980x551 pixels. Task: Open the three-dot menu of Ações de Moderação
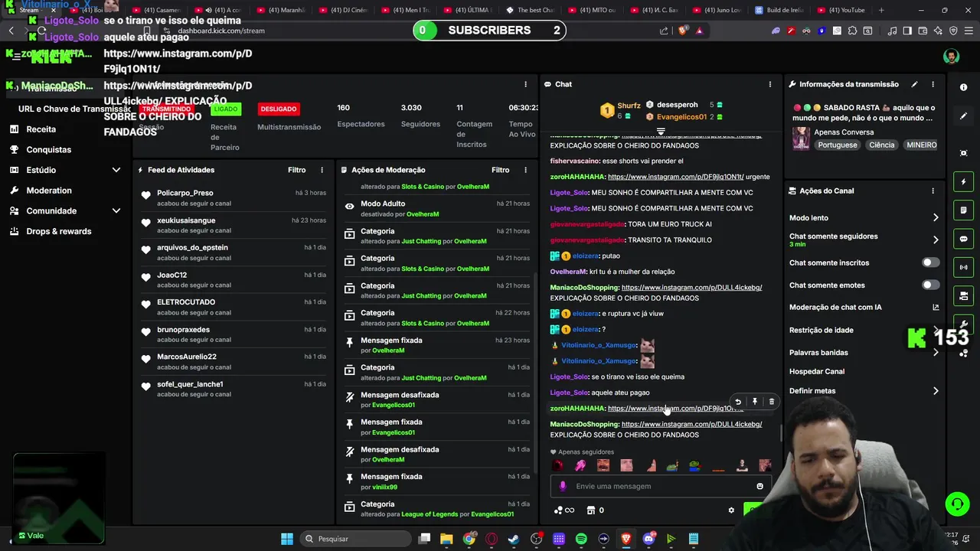(525, 170)
